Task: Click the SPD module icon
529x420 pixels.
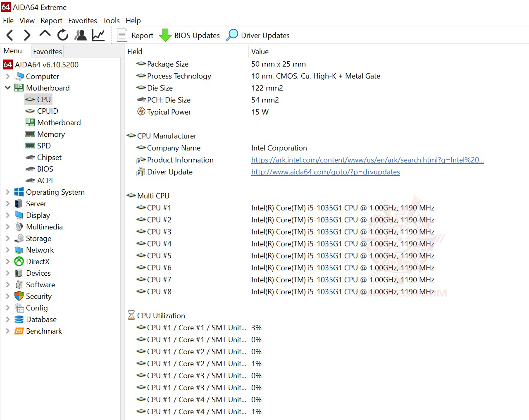Action: point(30,146)
